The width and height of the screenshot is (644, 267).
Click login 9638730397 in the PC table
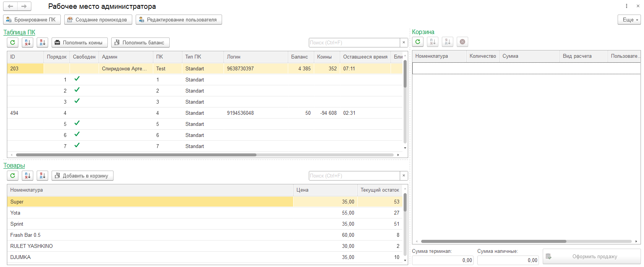coord(240,68)
